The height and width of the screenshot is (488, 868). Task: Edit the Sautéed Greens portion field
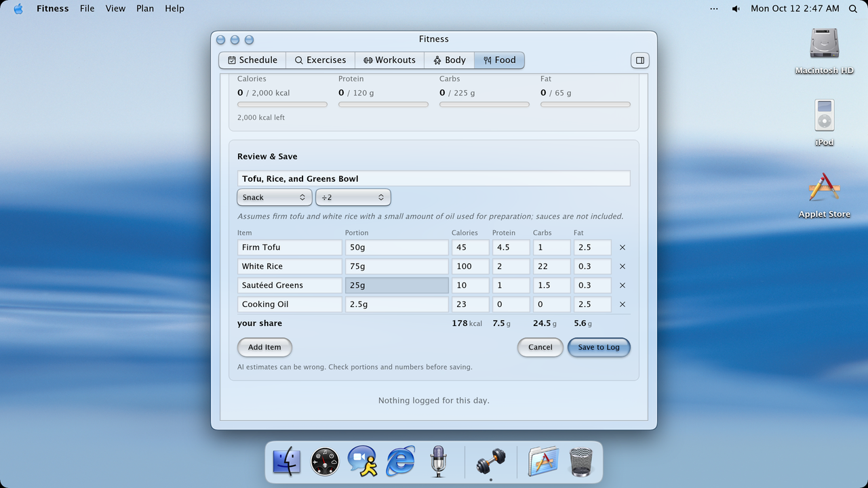click(397, 285)
